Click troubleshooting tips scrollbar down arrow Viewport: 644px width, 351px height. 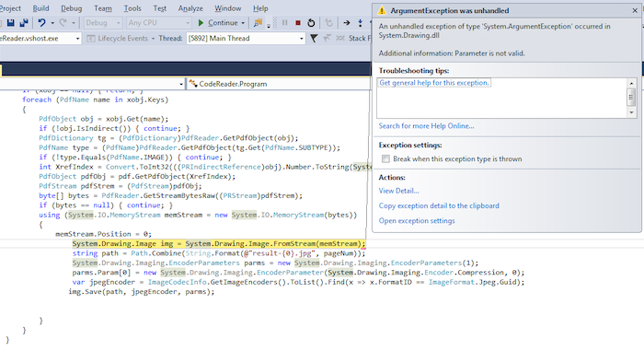632,112
